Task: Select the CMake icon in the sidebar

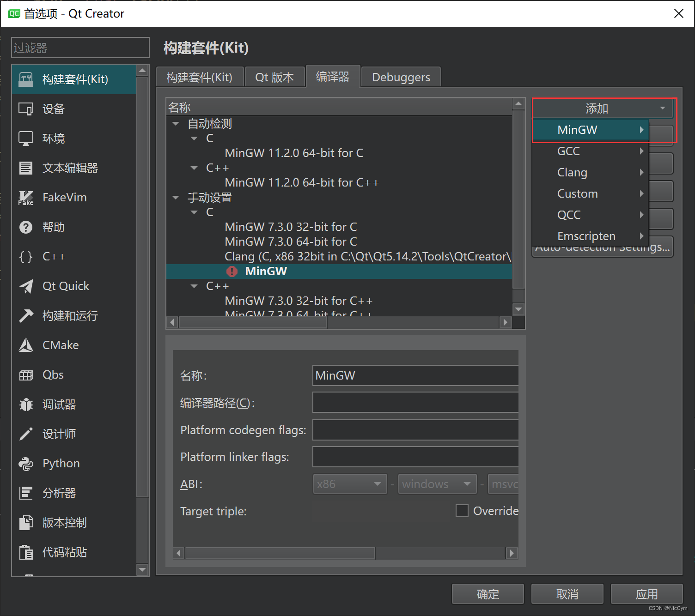Action: (x=26, y=345)
